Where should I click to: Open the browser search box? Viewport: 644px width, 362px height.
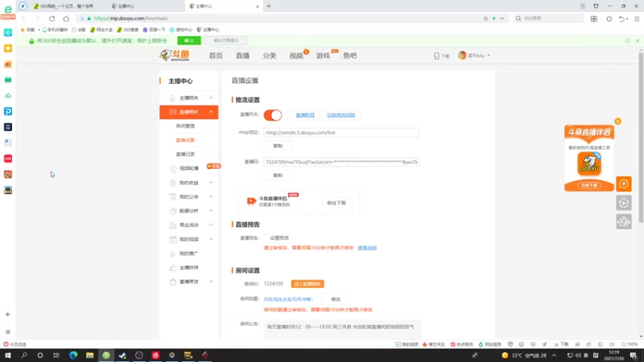(x=549, y=19)
